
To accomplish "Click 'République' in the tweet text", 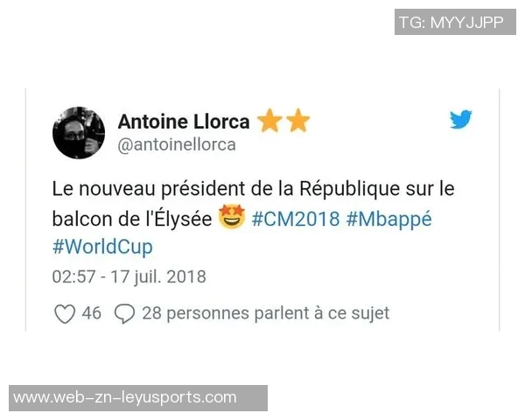I will click(349, 189).
